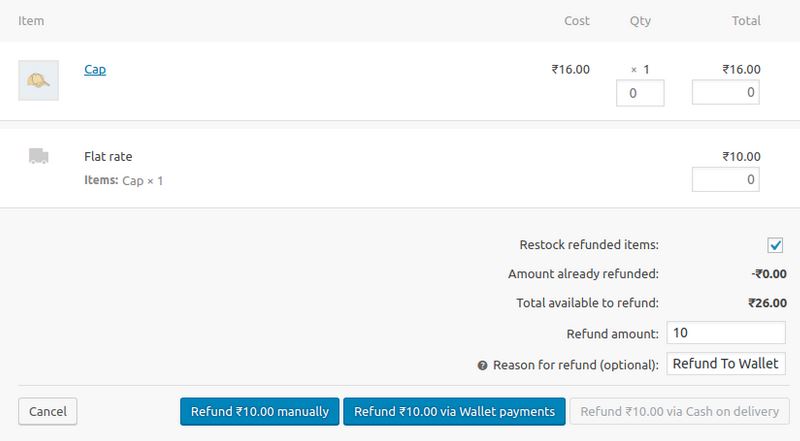800x441 pixels.
Task: Click the Flat rate refund total field
Action: [726, 179]
